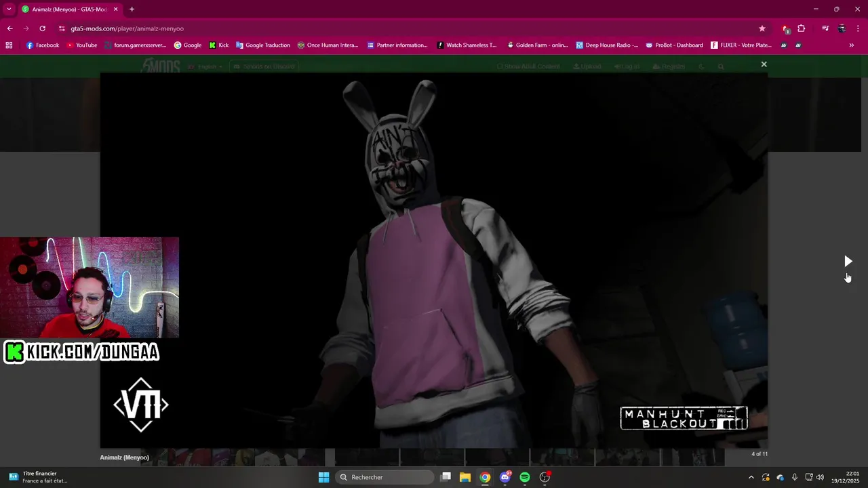Close the image lightbox with the X

pyautogui.click(x=764, y=64)
